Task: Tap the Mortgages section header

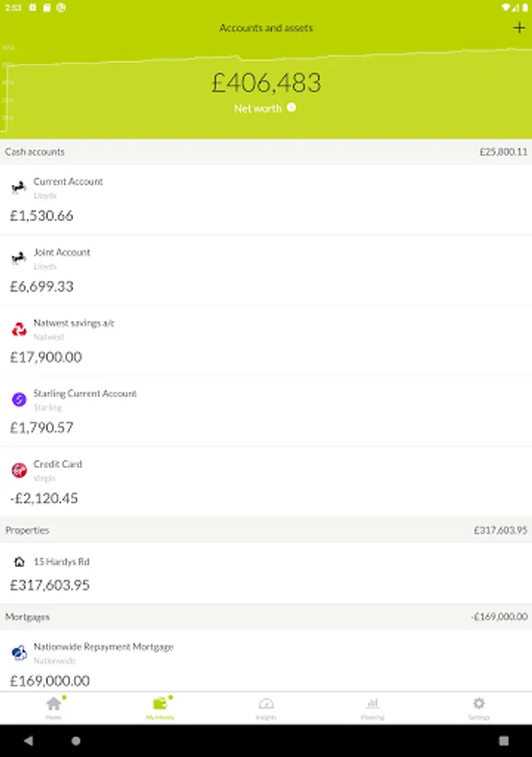Action: pyautogui.click(x=266, y=617)
